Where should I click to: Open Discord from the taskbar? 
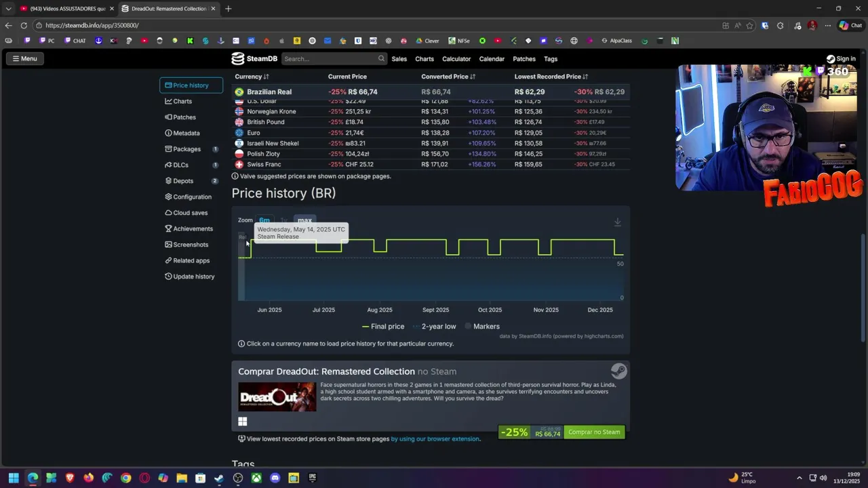(275, 478)
